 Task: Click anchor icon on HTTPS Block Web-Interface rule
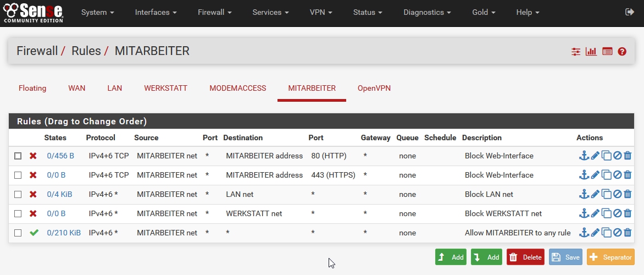(584, 175)
